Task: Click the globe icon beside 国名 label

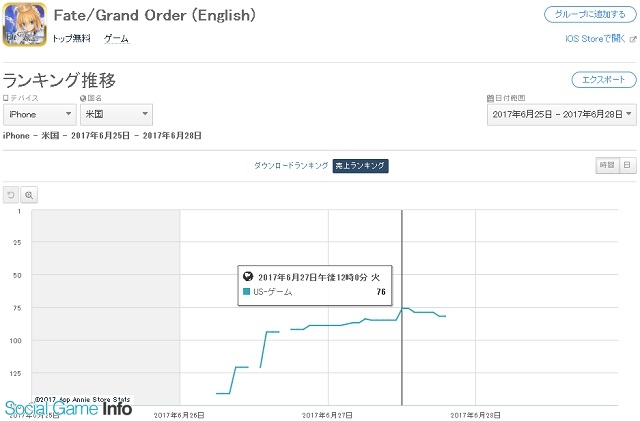Action: click(83, 98)
